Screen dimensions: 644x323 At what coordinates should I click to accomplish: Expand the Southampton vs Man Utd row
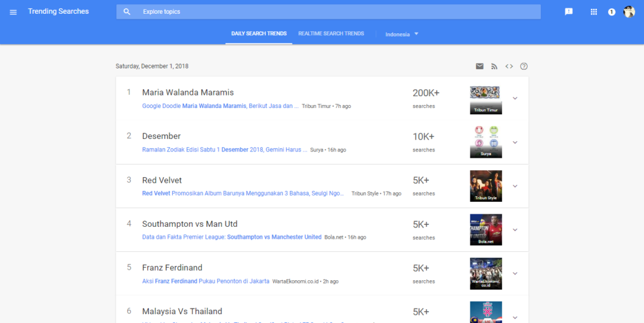click(x=515, y=230)
